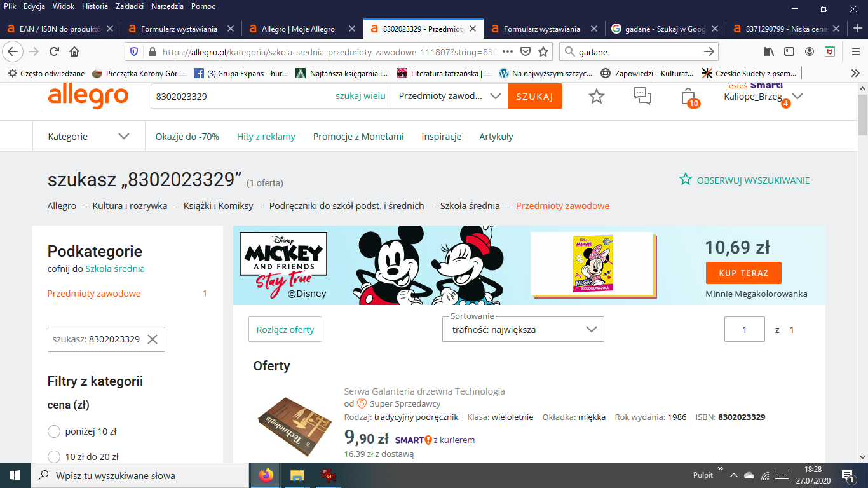This screenshot has width=868, height=488.
Task: Open the shopping cart with 10 items
Action: (688, 97)
